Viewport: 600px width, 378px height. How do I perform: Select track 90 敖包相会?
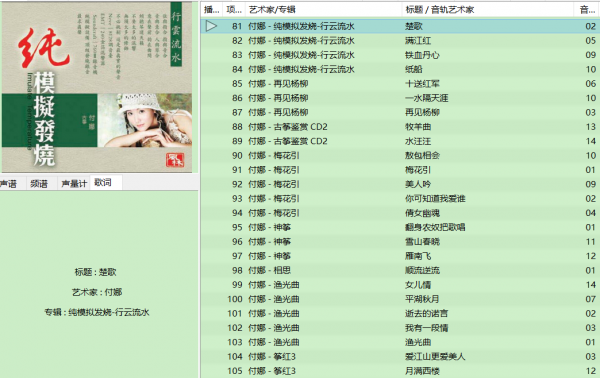pyautogui.click(x=400, y=155)
